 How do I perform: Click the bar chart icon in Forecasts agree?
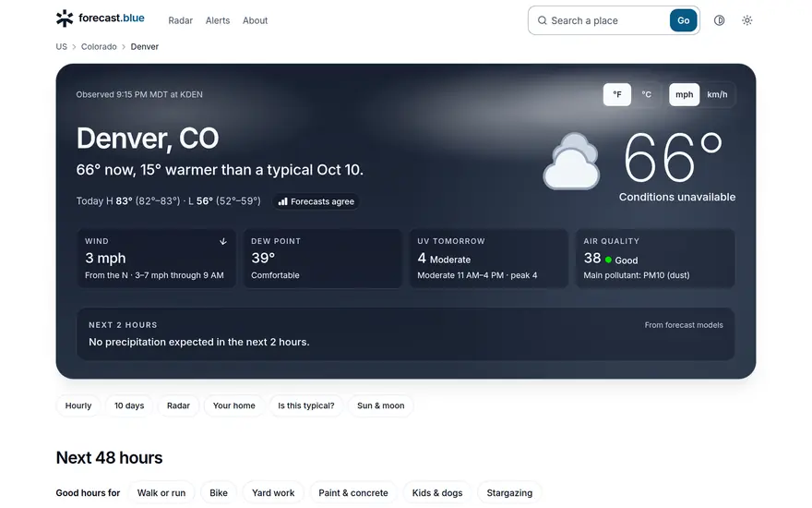[282, 201]
